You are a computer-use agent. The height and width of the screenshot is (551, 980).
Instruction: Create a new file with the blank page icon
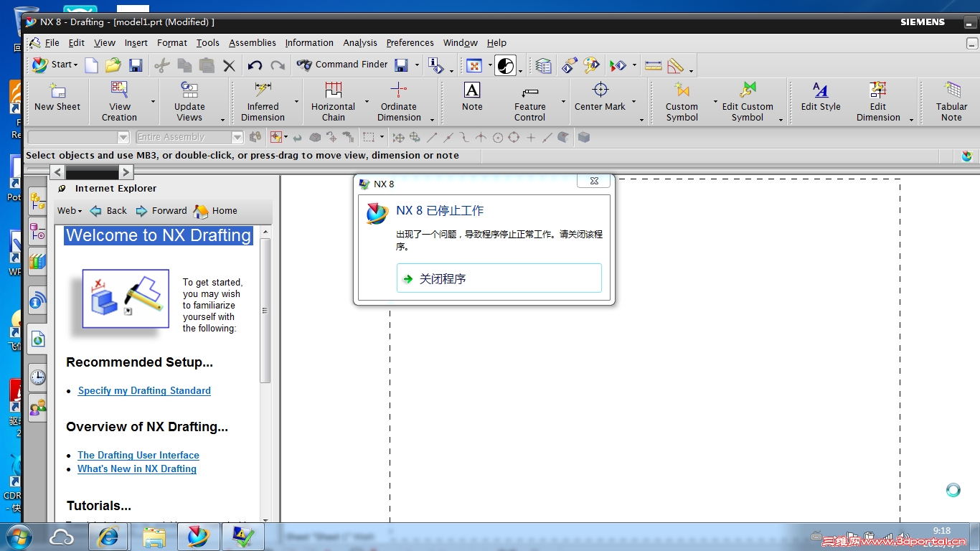(x=92, y=66)
